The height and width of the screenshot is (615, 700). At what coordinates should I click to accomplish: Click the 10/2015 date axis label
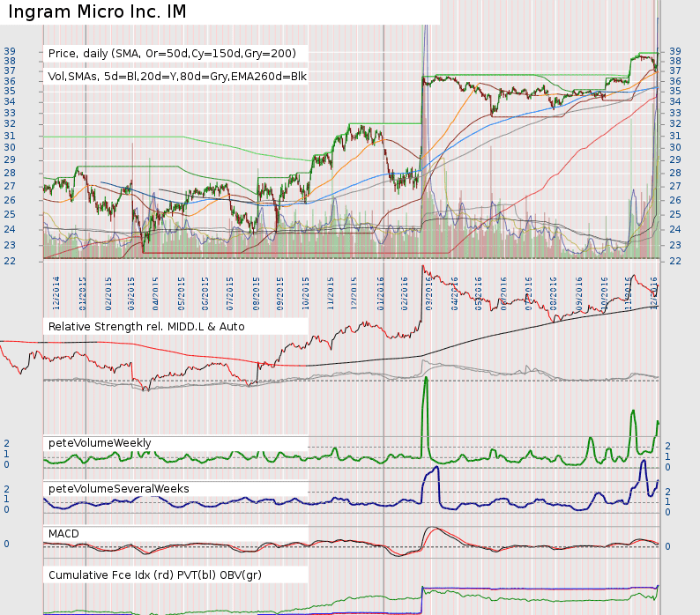(x=306, y=293)
